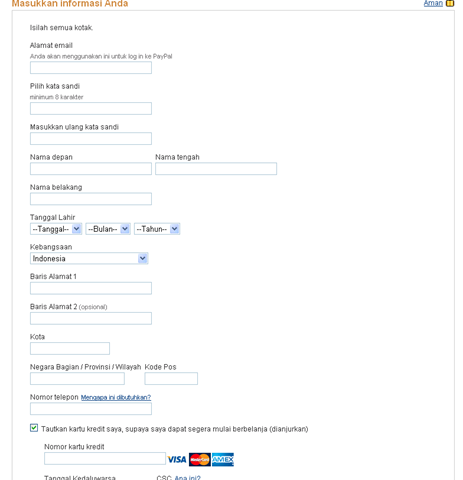This screenshot has height=480, width=463.
Task: Open the Kebangsaan Indonesia dropdown
Action: 89,258
